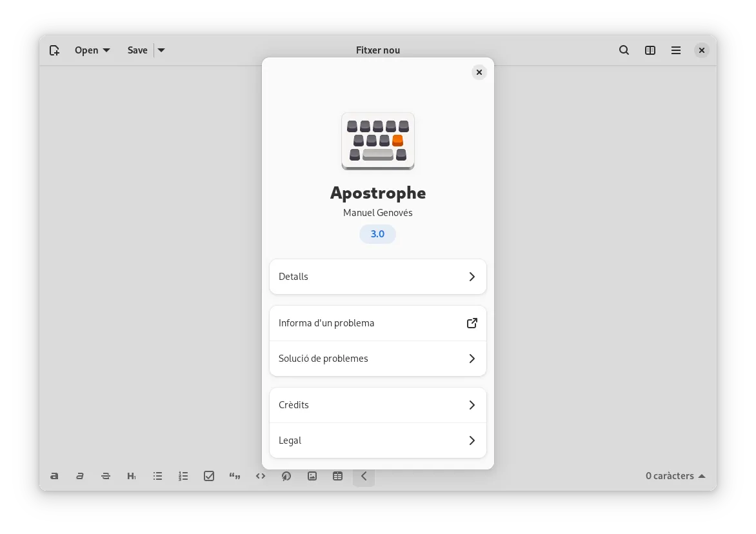Screen dimensions: 756x534
Task: Insert a numbered list
Action: coord(183,476)
